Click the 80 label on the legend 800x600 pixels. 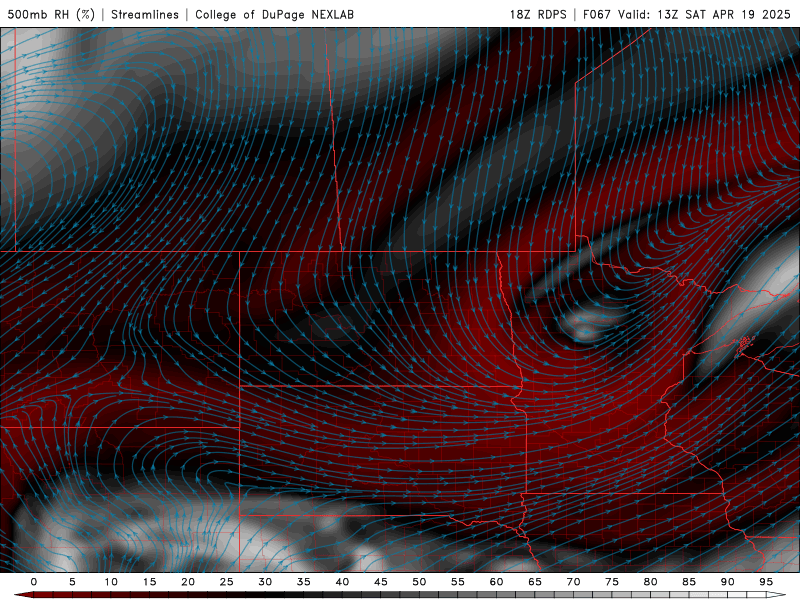pyautogui.click(x=650, y=582)
